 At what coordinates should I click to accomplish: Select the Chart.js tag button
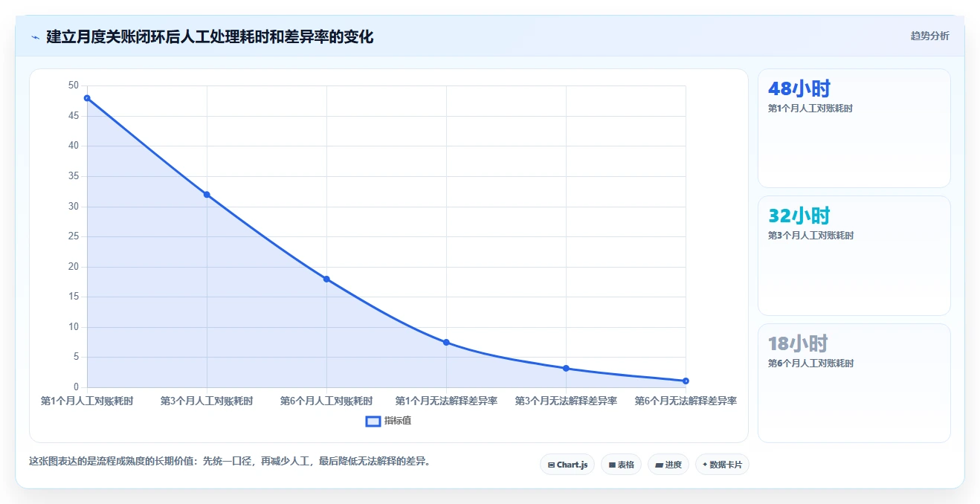click(x=567, y=465)
